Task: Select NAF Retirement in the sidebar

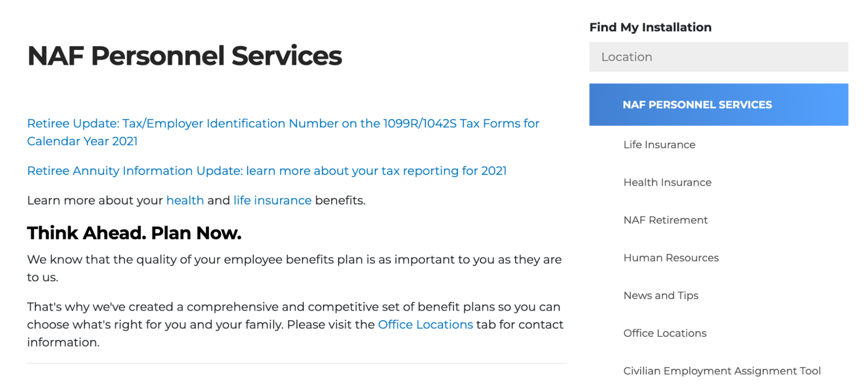Action: click(x=665, y=220)
